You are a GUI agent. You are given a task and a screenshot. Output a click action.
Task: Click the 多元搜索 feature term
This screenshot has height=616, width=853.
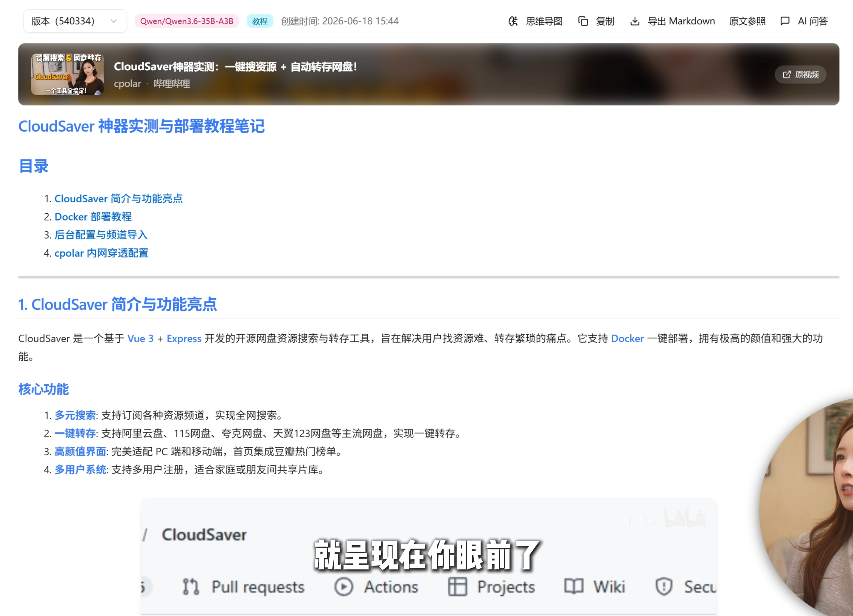point(75,415)
